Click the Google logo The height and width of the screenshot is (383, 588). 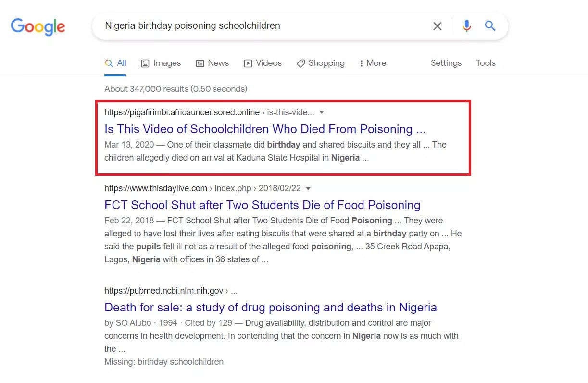click(x=38, y=26)
